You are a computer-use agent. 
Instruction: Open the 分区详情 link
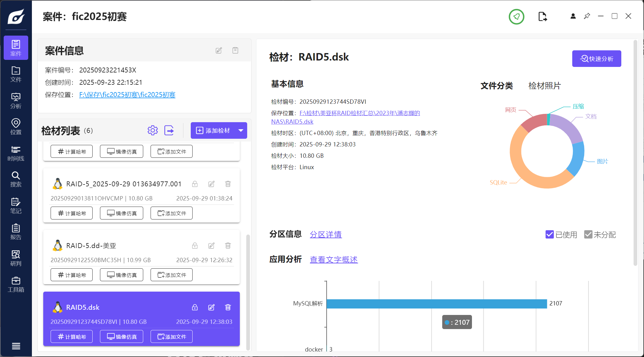[x=326, y=235]
